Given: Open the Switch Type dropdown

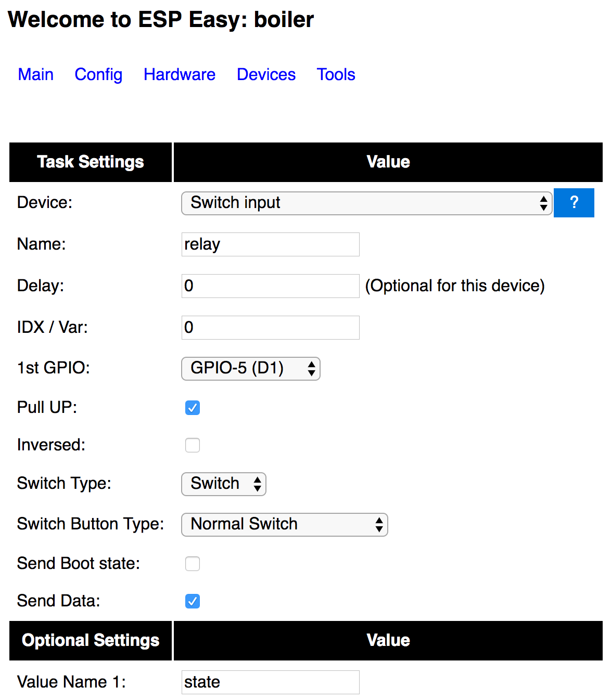Looking at the screenshot, I should coord(223,484).
